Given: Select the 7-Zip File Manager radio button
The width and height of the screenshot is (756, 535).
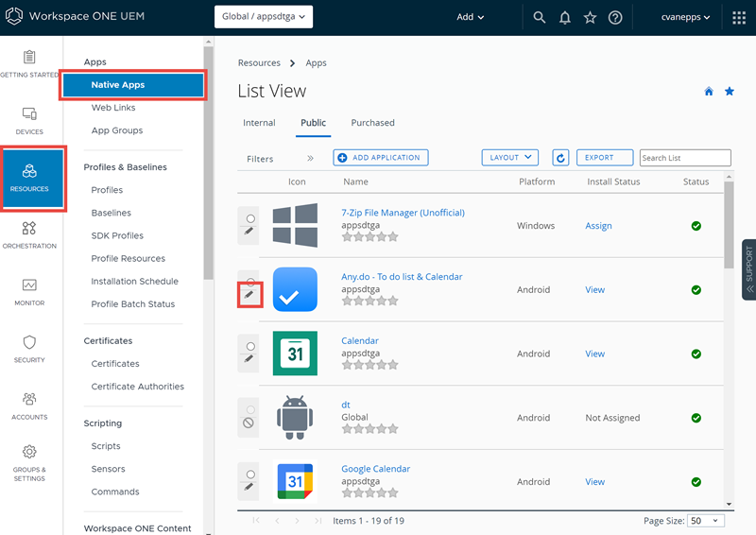Looking at the screenshot, I should pyautogui.click(x=250, y=218).
